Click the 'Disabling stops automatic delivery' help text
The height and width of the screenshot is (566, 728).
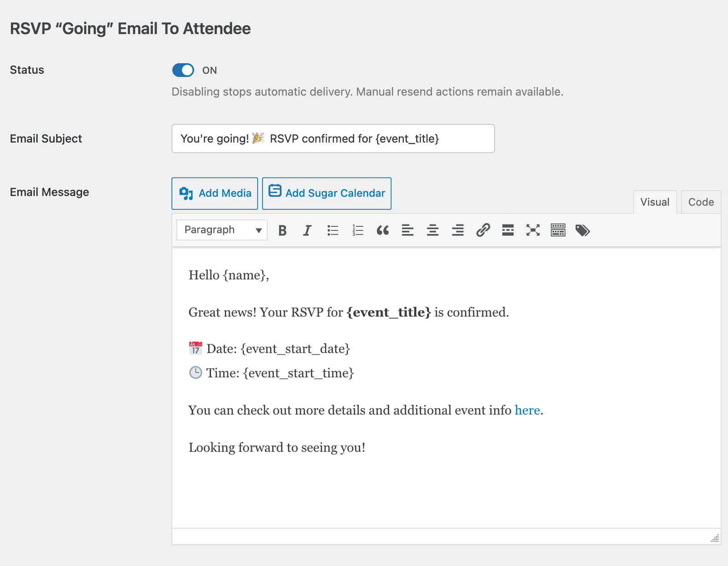368,92
